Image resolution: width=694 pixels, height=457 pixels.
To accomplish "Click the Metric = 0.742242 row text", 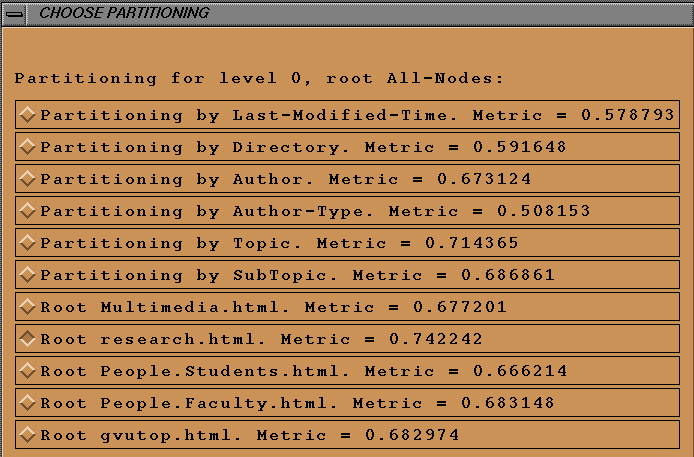I will coord(260,340).
